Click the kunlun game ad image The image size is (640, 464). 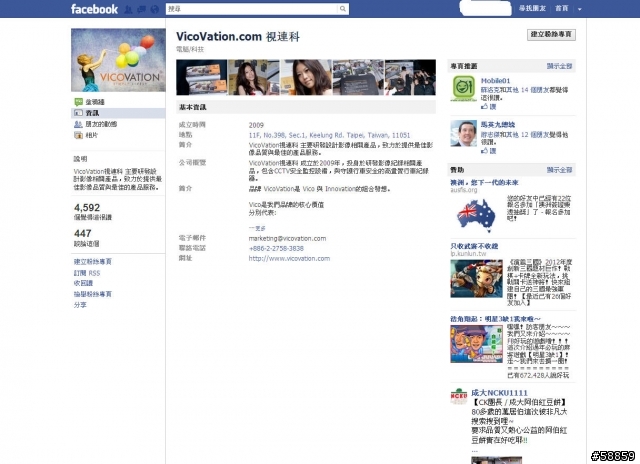pyautogui.click(x=476, y=279)
